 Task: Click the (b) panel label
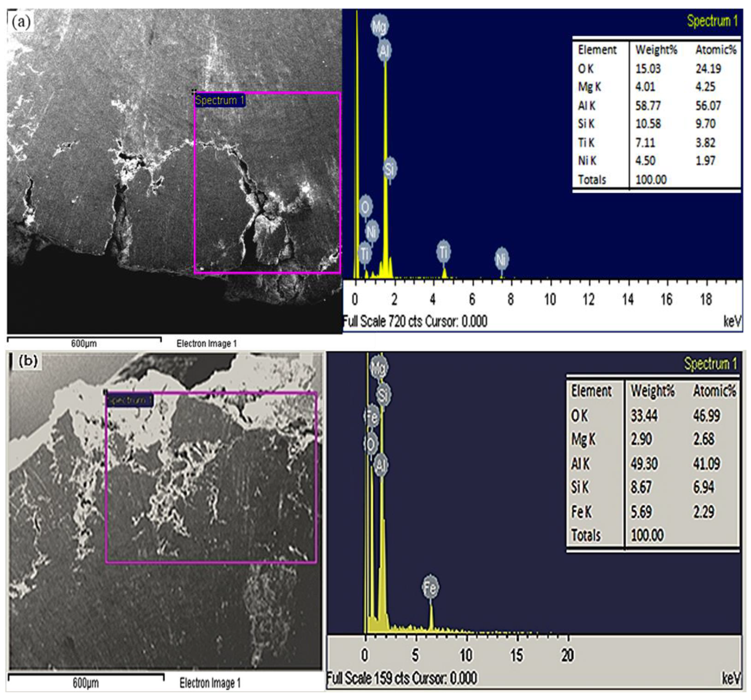[28, 361]
